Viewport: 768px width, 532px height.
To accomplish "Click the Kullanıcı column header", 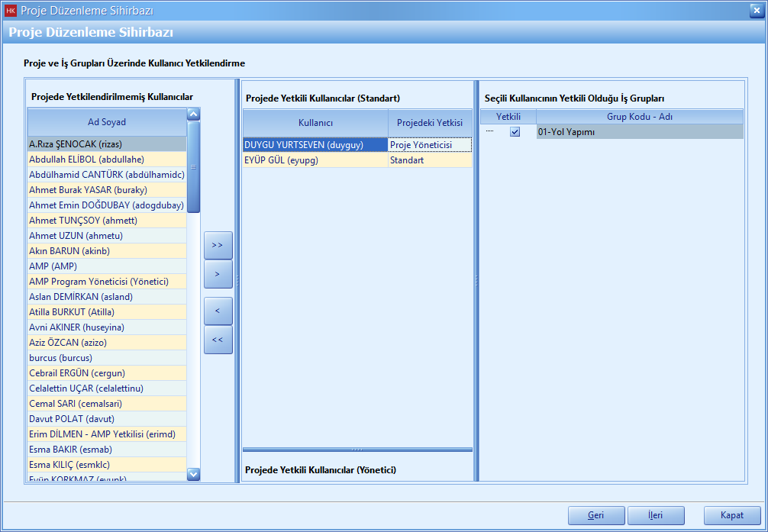I will tap(315, 122).
